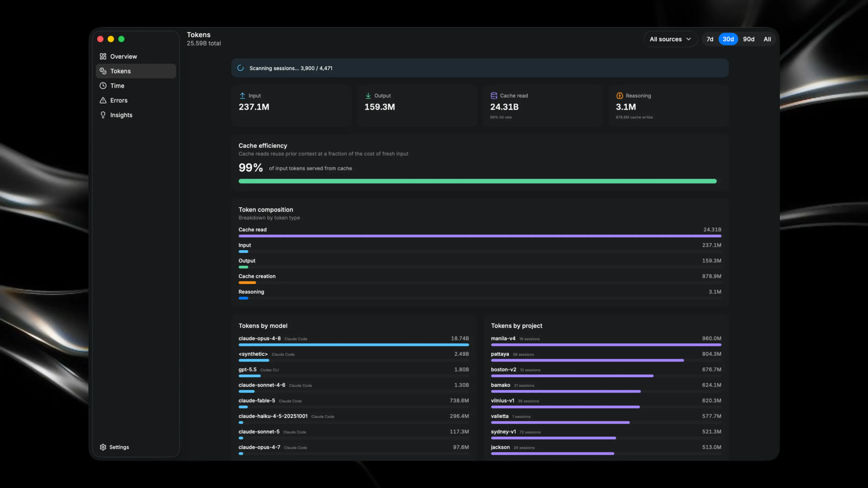Click the Insights lightbulb icon
This screenshot has width=868, height=488.
[103, 115]
